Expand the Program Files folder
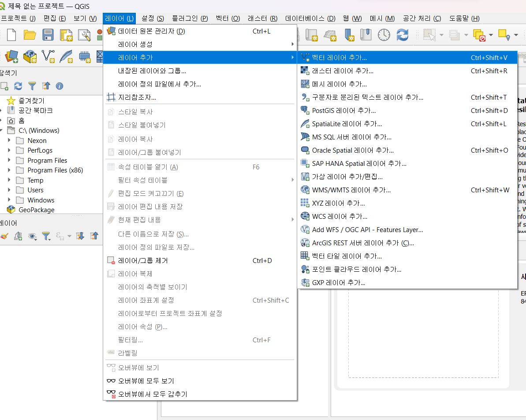The width and height of the screenshot is (526, 420). (x=9, y=160)
